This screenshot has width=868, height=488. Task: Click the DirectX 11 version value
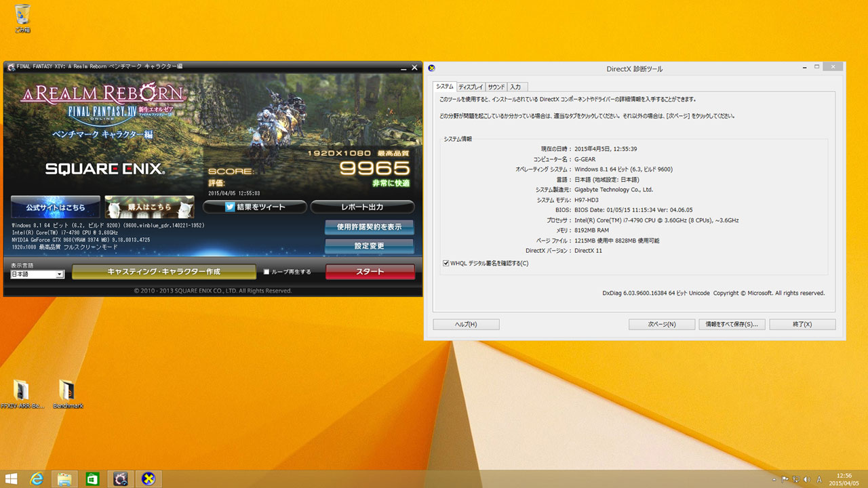pyautogui.click(x=588, y=251)
